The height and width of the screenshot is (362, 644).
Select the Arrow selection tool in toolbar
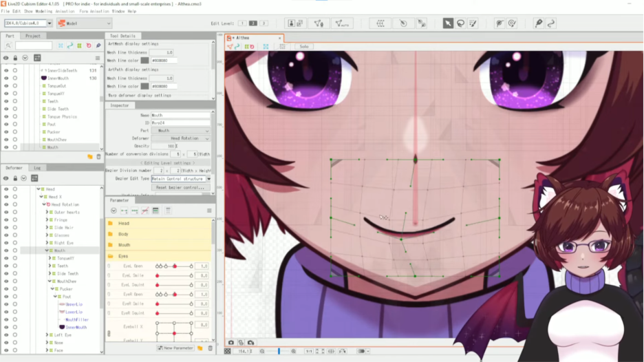point(448,23)
